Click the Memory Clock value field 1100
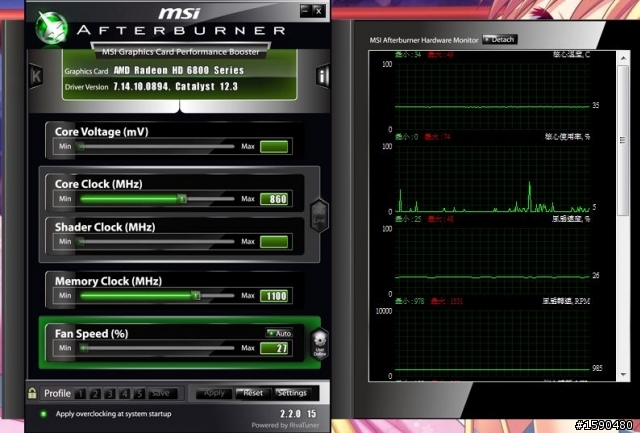Screen dimensions: 640x433 click(x=274, y=296)
